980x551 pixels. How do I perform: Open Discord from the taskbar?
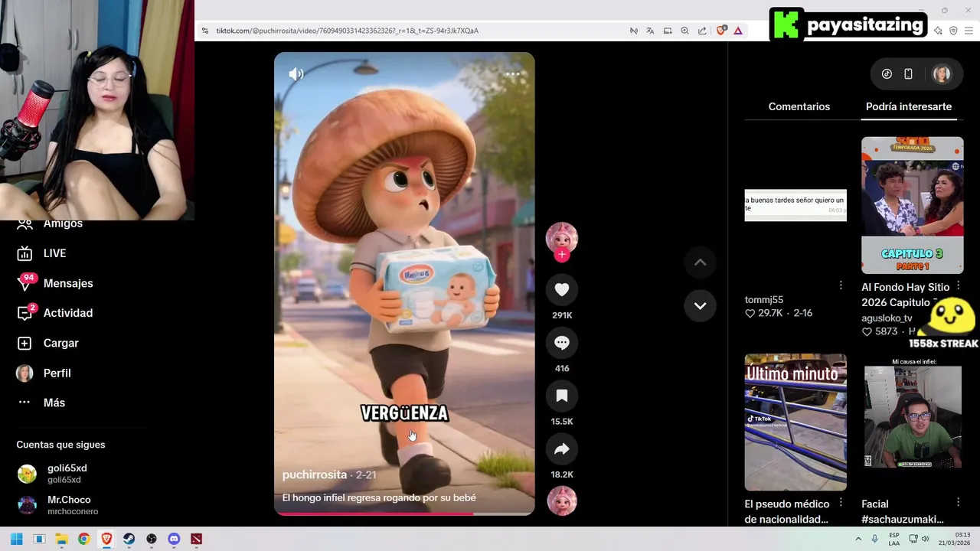pyautogui.click(x=174, y=539)
